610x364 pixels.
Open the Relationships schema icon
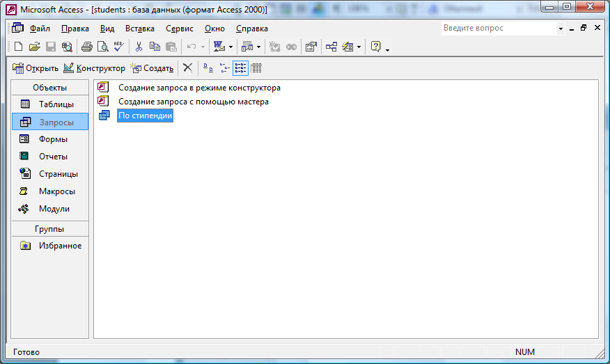pyautogui.click(x=331, y=47)
